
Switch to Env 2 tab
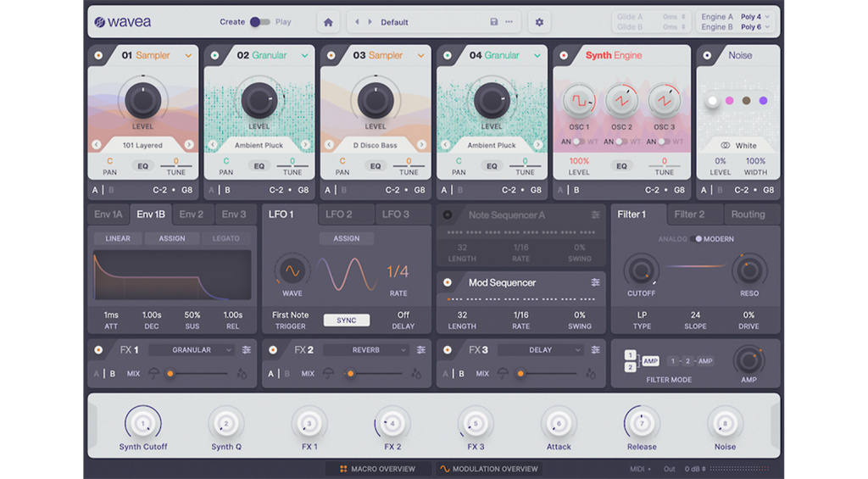pyautogui.click(x=191, y=214)
